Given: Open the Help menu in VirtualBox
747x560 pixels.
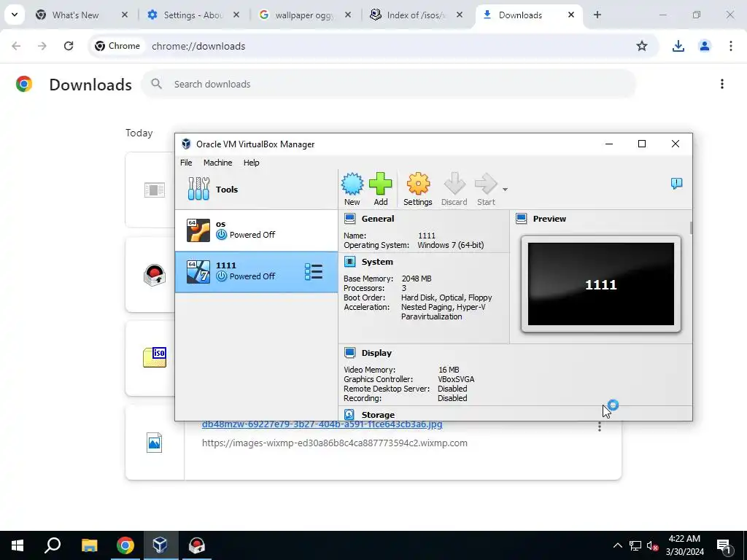Looking at the screenshot, I should 251,163.
